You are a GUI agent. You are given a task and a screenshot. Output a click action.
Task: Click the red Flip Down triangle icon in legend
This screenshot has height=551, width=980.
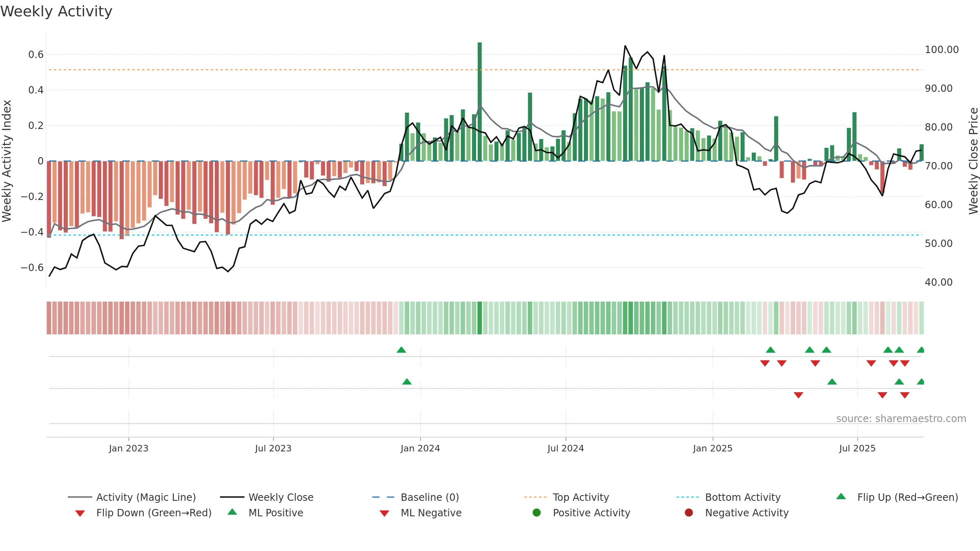(x=80, y=513)
